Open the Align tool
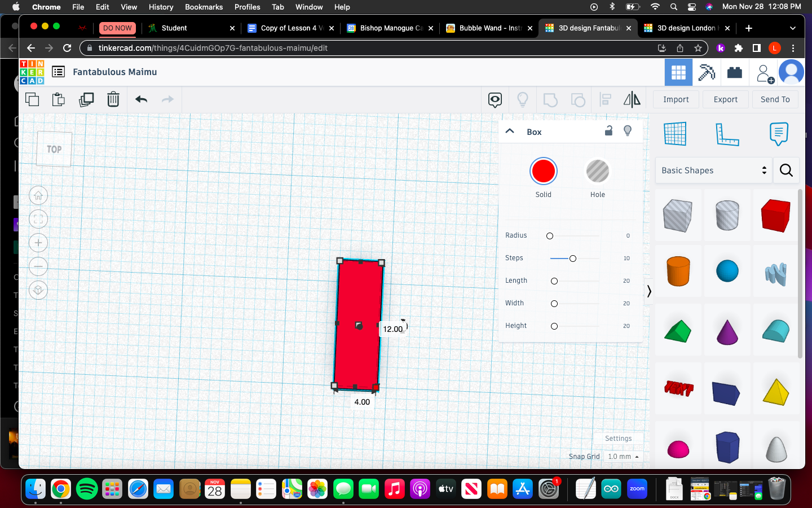This screenshot has width=812, height=508. (606, 100)
